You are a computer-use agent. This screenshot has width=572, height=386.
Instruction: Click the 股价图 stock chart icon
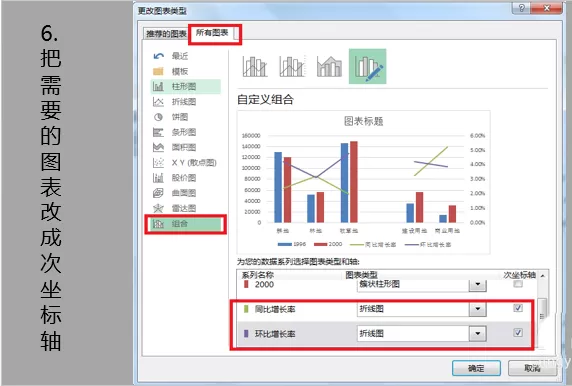tap(158, 178)
